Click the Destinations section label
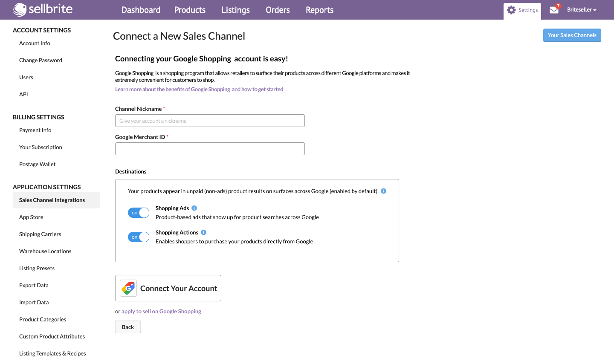 130,171
